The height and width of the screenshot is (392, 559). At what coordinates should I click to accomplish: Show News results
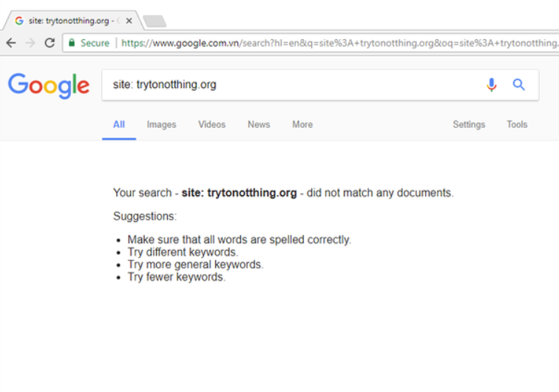click(259, 124)
